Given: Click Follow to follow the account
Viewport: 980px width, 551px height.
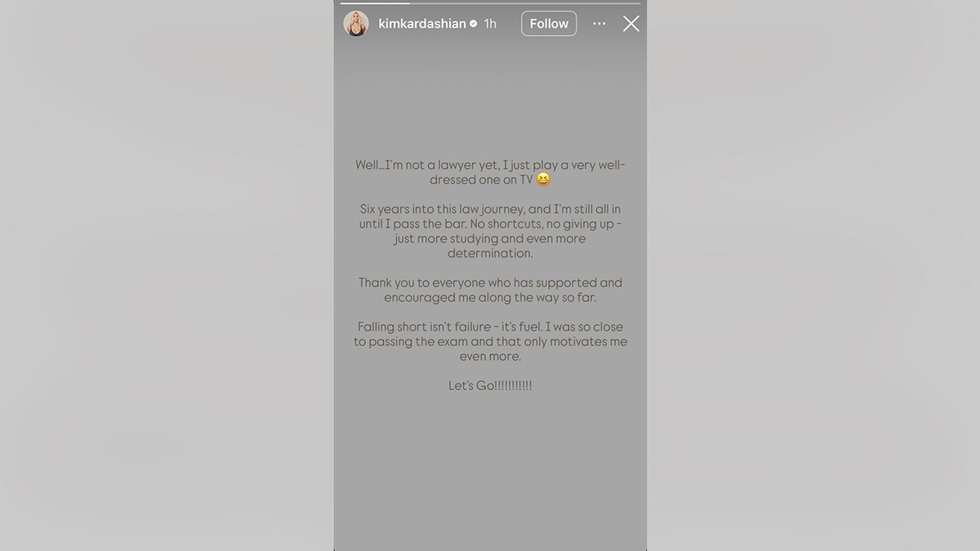Looking at the screenshot, I should [x=548, y=24].
